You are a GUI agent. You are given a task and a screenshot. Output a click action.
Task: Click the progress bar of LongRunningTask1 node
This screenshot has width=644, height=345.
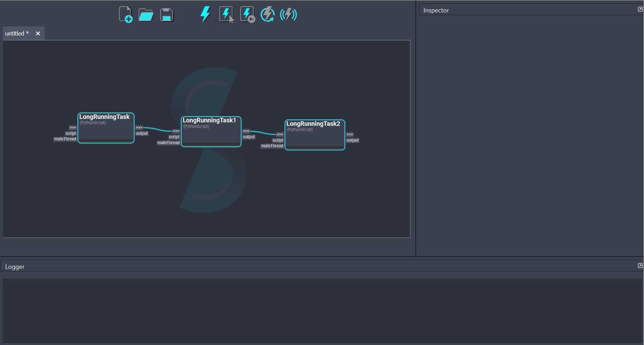[211, 144]
